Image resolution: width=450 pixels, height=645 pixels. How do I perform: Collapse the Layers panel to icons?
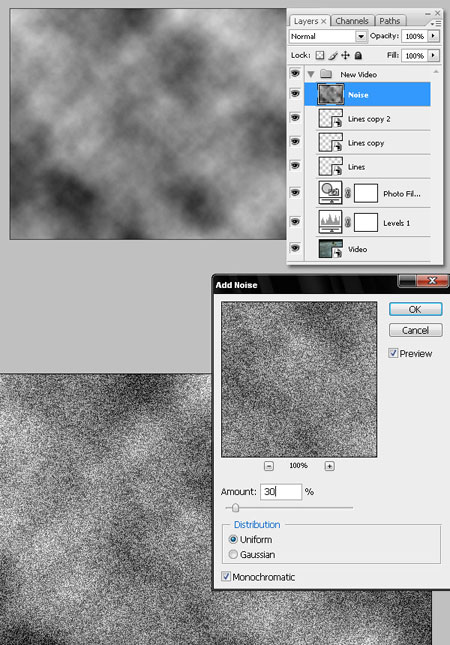[x=428, y=13]
